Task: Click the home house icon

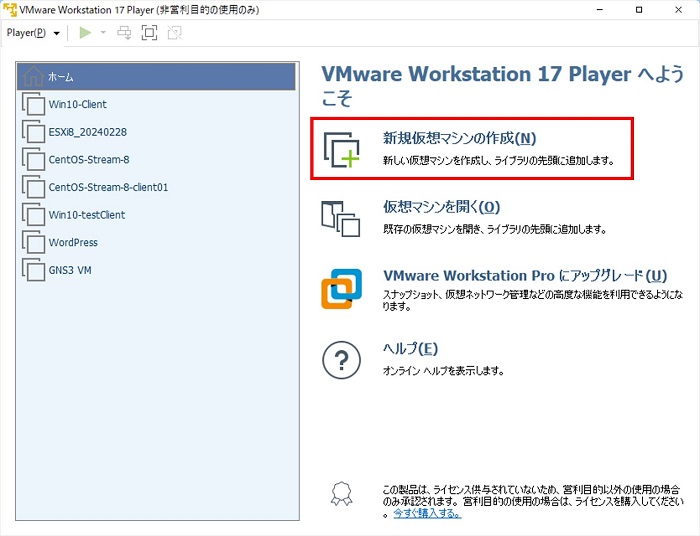Action: point(33,76)
